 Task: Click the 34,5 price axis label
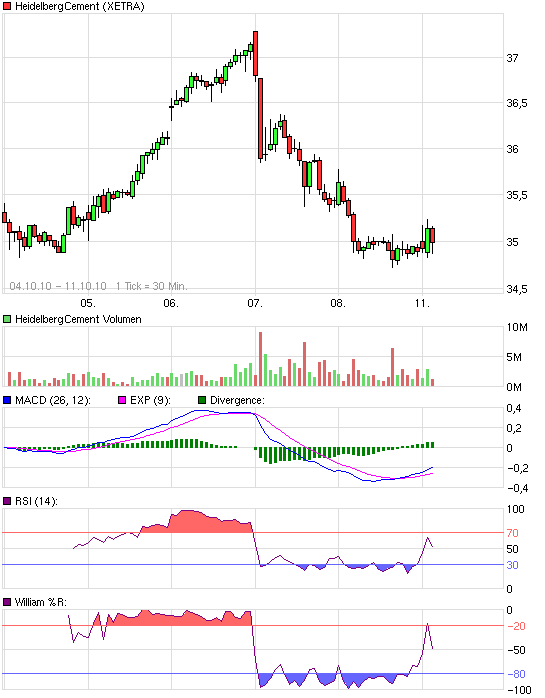(517, 289)
